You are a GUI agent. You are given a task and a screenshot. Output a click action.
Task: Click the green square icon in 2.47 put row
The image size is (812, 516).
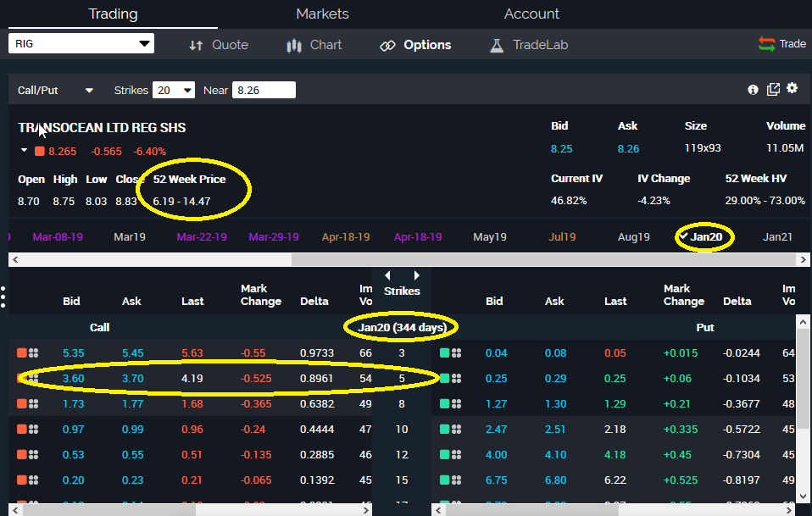point(444,429)
